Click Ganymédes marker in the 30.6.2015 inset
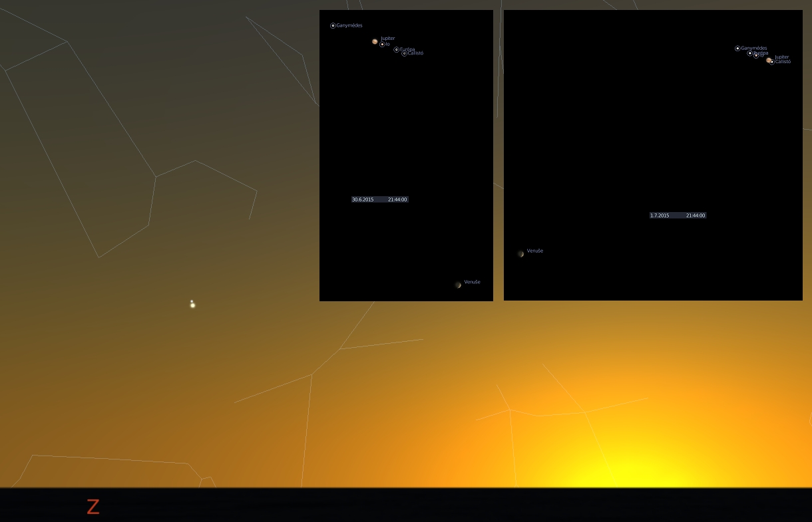812x522 pixels. click(333, 25)
